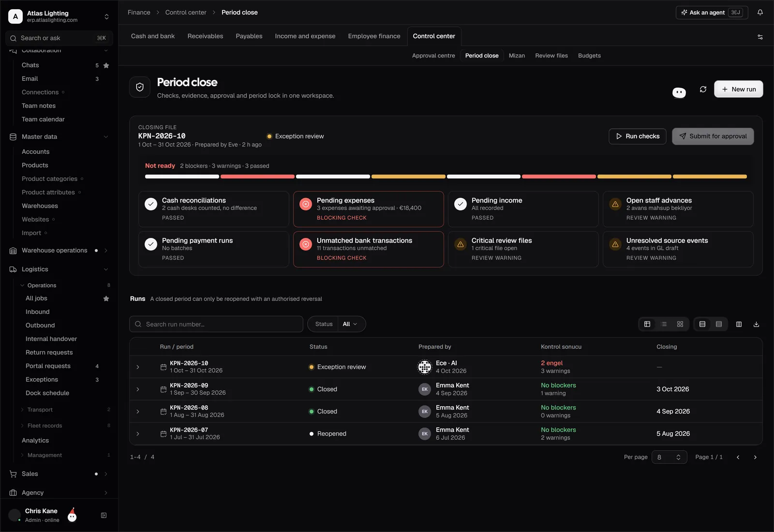Open the Mizan sub-tab

[517, 56]
